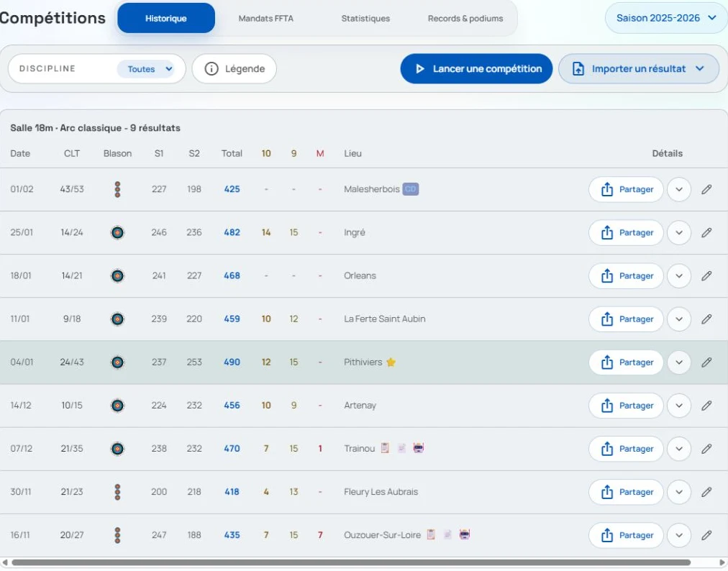728x571 pixels.
Task: Edit the Orleans 18/01 result
Action: point(706,275)
